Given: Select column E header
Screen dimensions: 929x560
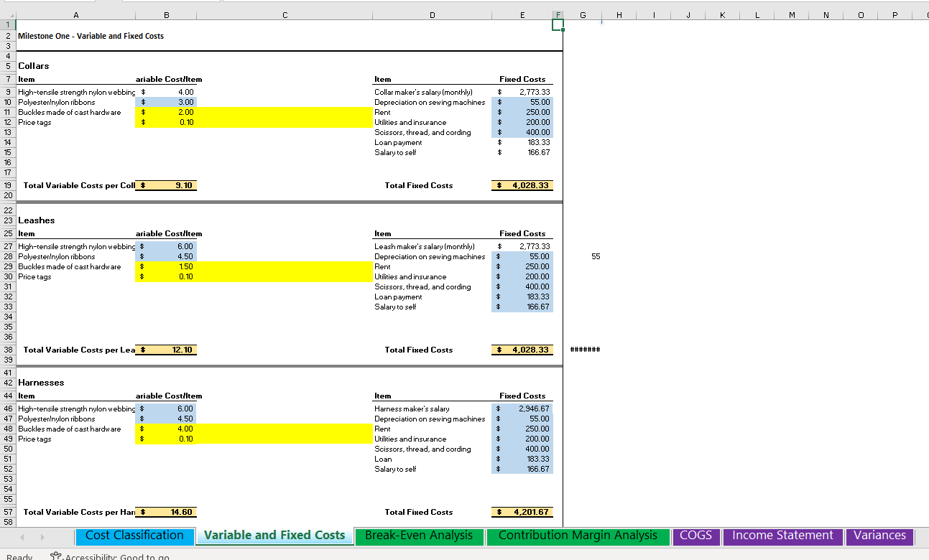Looking at the screenshot, I should [522, 14].
